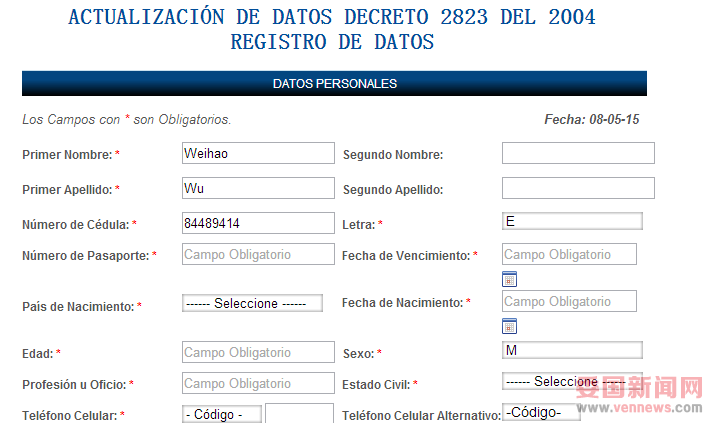Open Teléfono Celular Código dropdown
This screenshot has height=423, width=711.
point(222,414)
